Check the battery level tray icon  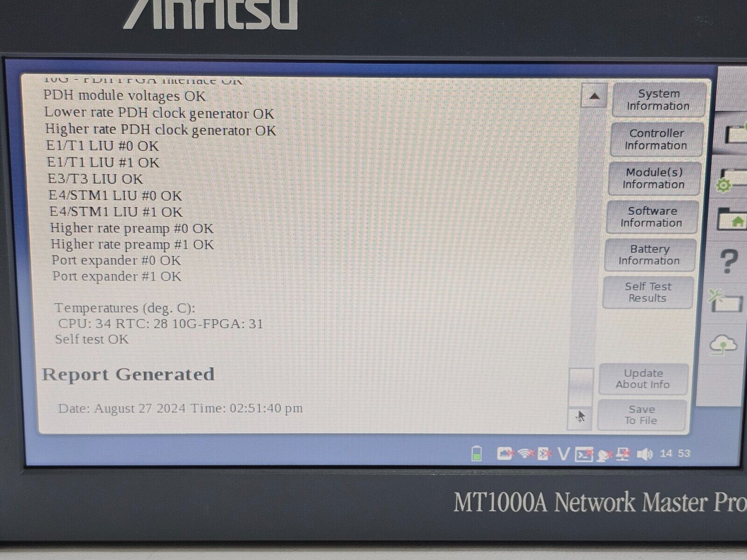click(475, 454)
